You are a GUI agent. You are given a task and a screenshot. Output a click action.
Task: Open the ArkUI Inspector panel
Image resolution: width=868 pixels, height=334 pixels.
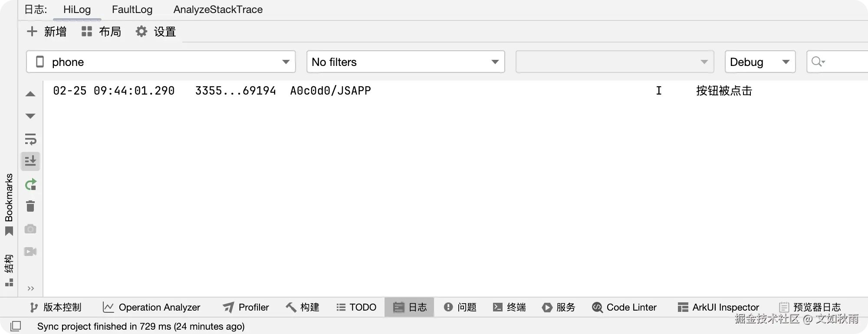(x=718, y=308)
